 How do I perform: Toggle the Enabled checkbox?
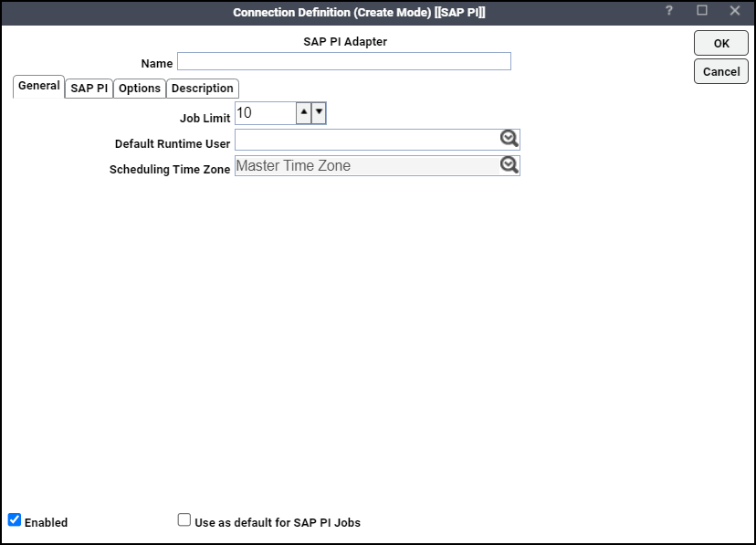[x=15, y=520]
